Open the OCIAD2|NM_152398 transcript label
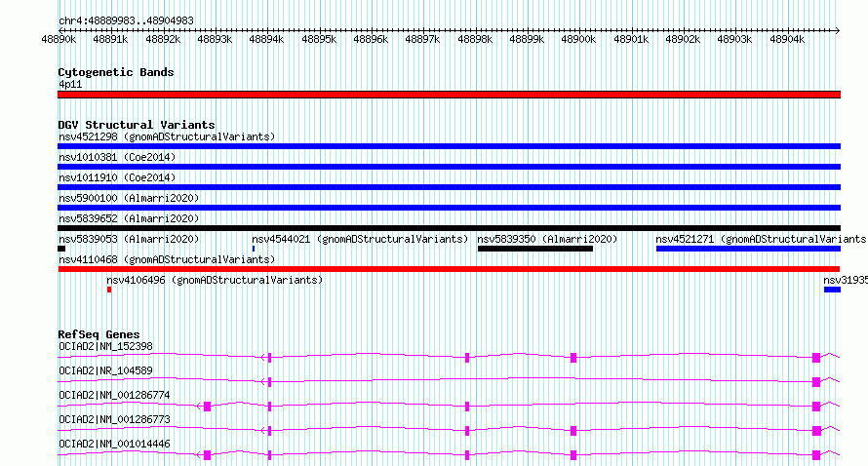Viewport: 868px width, 466px height. [105, 346]
